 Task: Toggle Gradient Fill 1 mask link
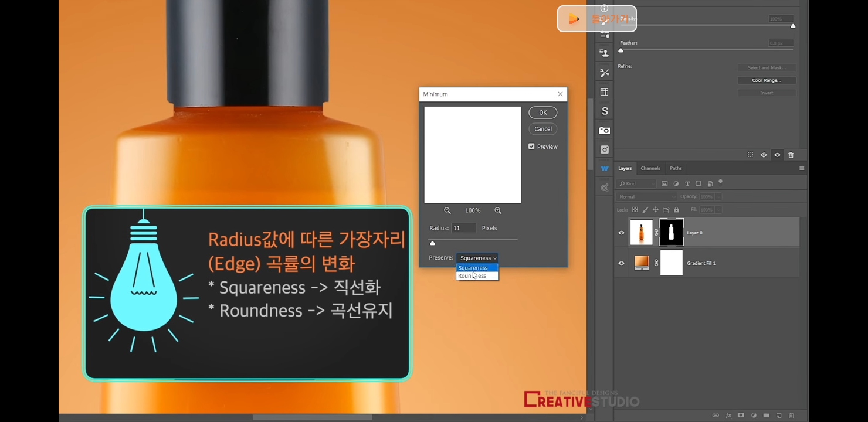point(656,263)
